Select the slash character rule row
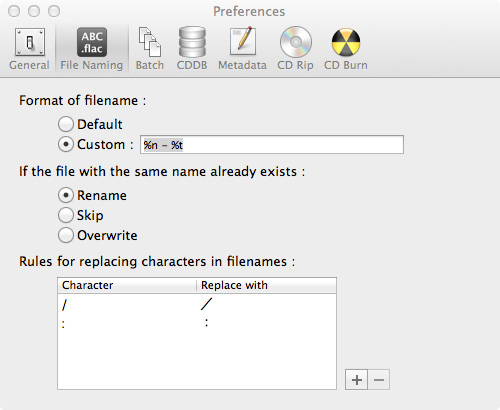The image size is (500, 410). [x=197, y=304]
